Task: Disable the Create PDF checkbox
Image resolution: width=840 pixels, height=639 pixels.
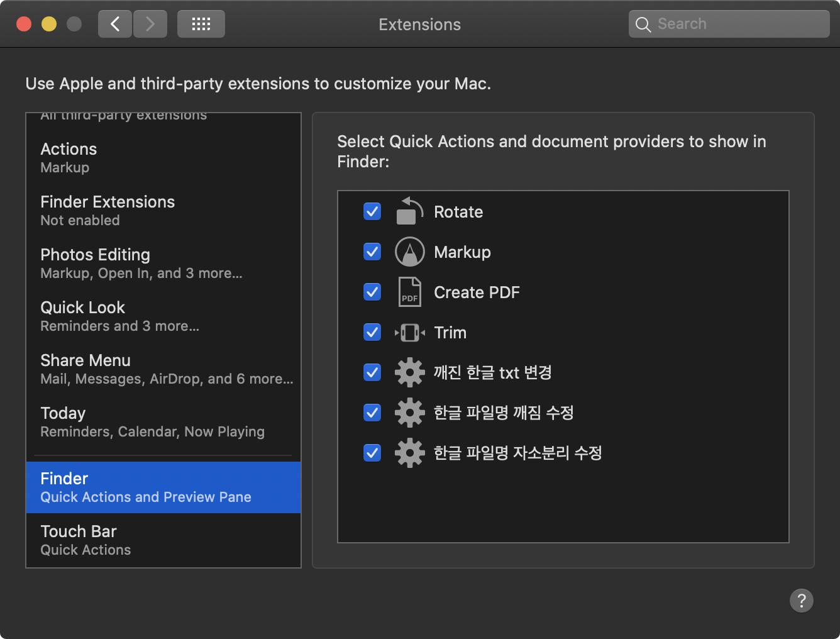Action: coord(372,292)
